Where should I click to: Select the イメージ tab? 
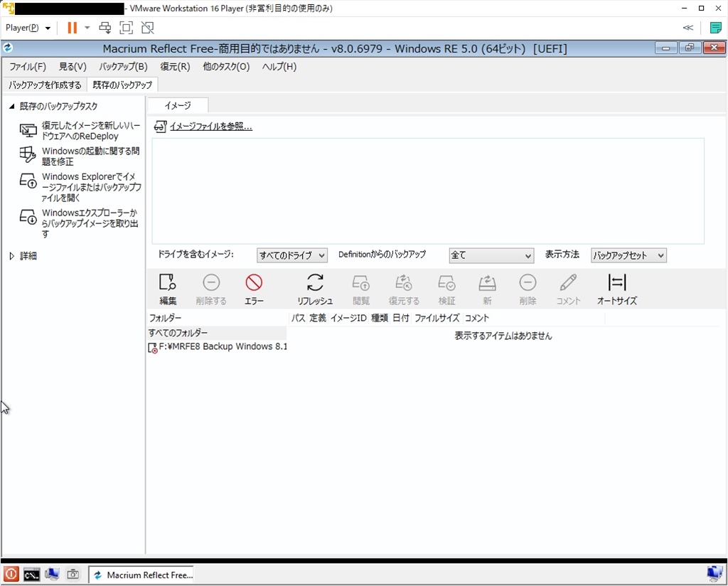point(178,105)
